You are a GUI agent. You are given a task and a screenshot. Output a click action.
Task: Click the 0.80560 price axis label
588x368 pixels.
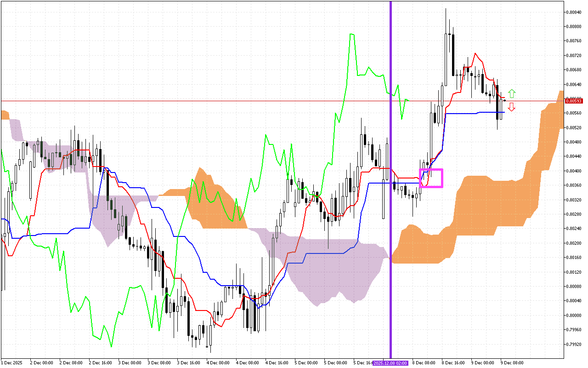(x=574, y=113)
